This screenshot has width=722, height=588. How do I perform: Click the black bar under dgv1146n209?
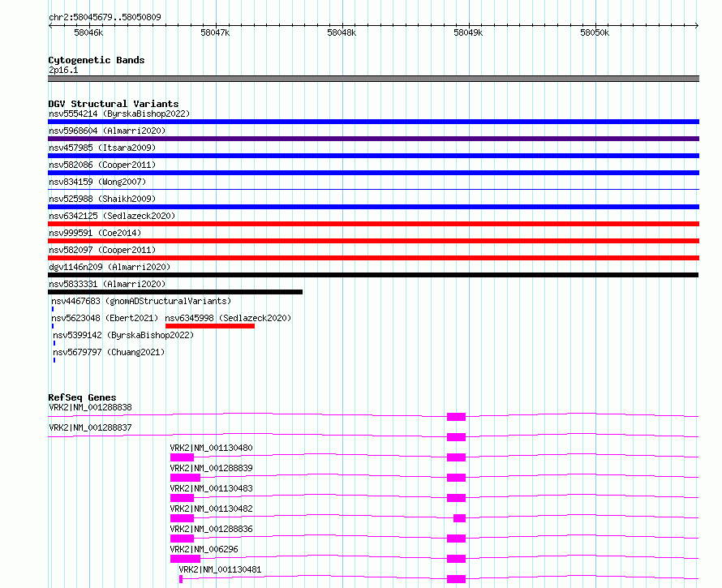[x=373, y=275]
